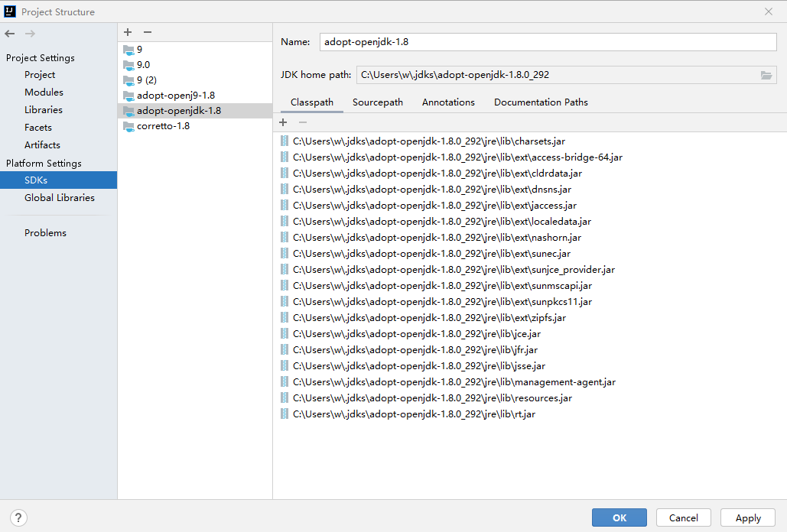This screenshot has height=532, width=787.
Task: Open Project settings in sidebar
Action: tap(40, 75)
